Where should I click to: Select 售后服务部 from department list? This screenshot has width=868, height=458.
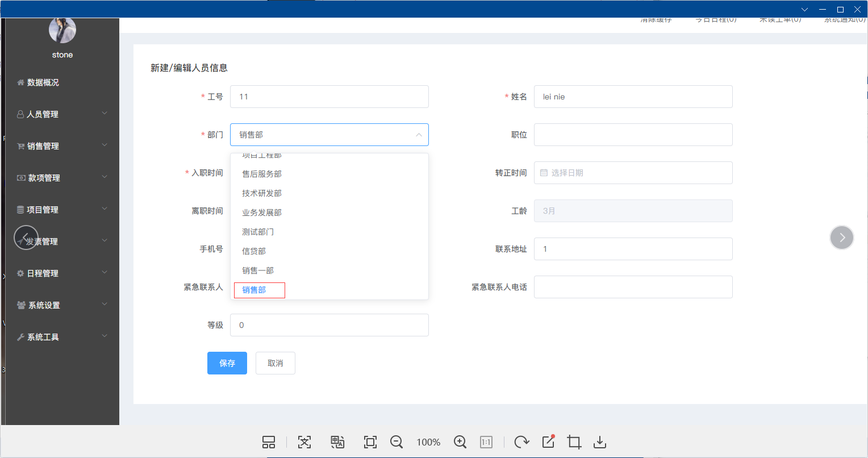329,174
